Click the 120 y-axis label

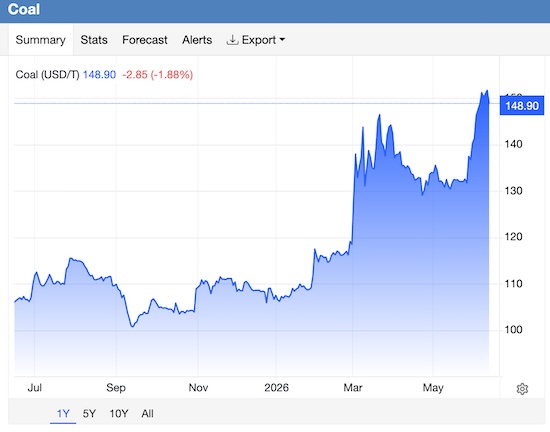(513, 237)
